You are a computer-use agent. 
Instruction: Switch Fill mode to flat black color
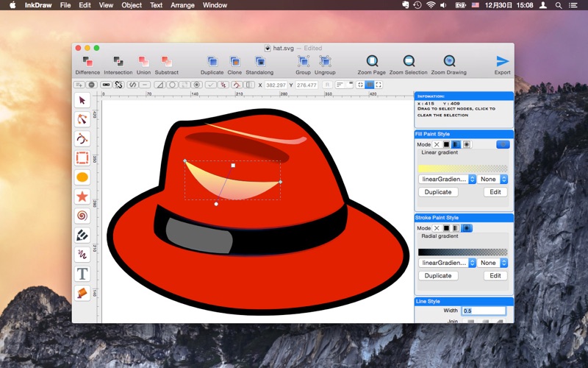446,144
